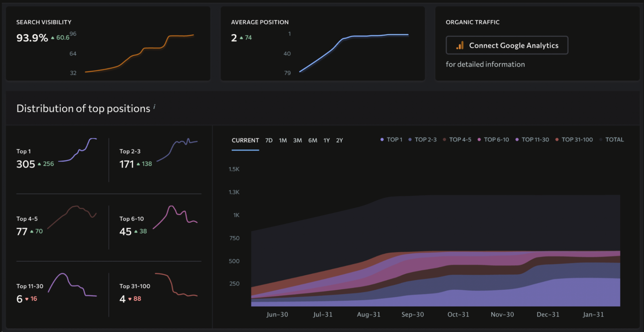Click the ORGANIC TRAFFIC heading
The width and height of the screenshot is (644, 332).
473,22
